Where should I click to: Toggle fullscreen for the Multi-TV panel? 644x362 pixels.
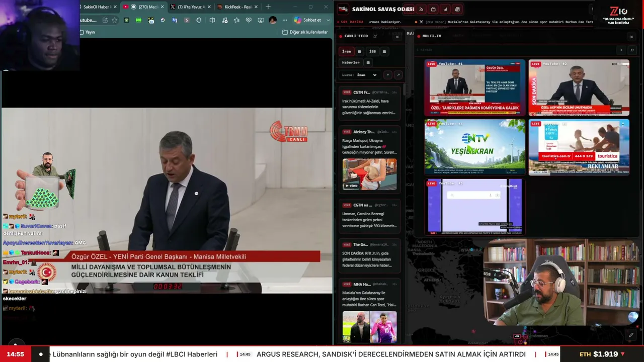632,50
